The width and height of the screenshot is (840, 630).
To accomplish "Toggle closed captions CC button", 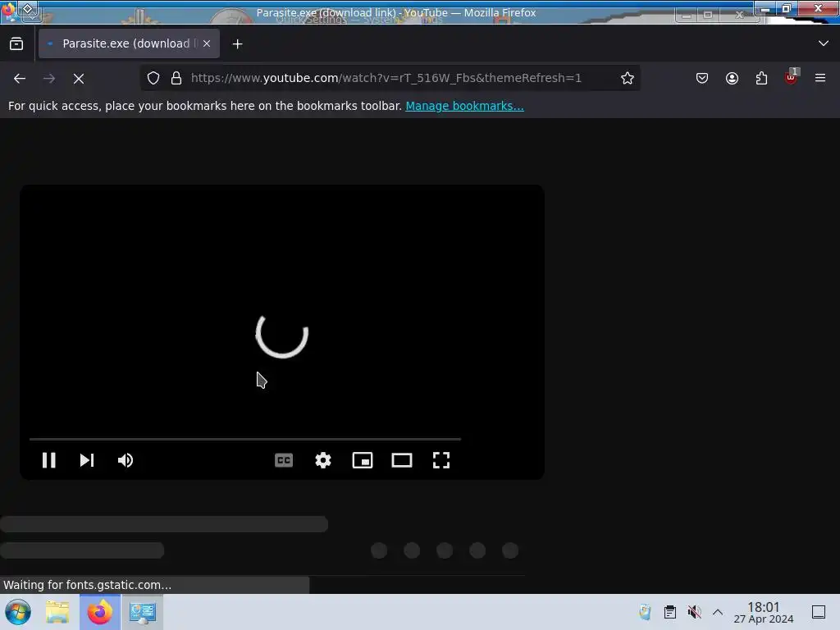I will click(283, 460).
